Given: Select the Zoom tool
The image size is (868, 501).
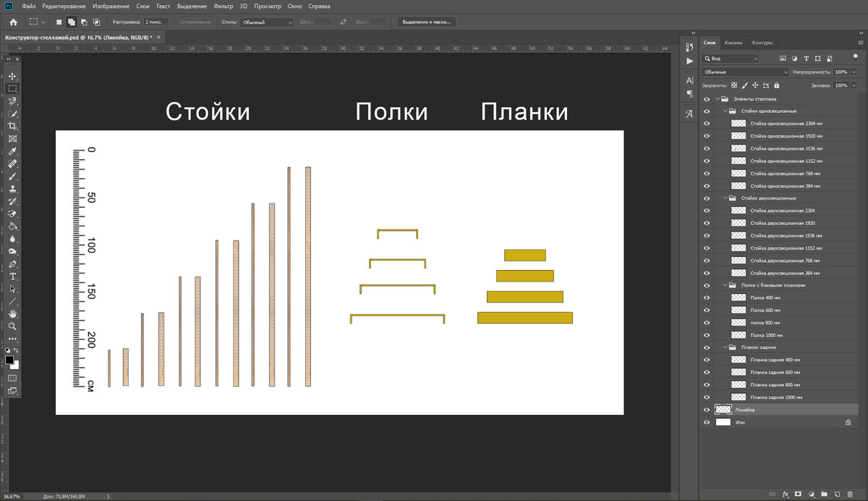Looking at the screenshot, I should tap(12, 327).
